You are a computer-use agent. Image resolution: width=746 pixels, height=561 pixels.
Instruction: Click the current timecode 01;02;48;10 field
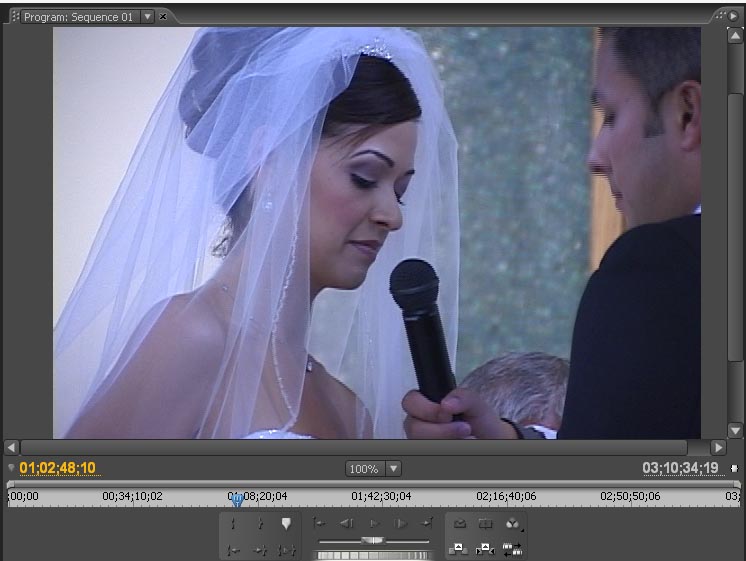click(58, 468)
